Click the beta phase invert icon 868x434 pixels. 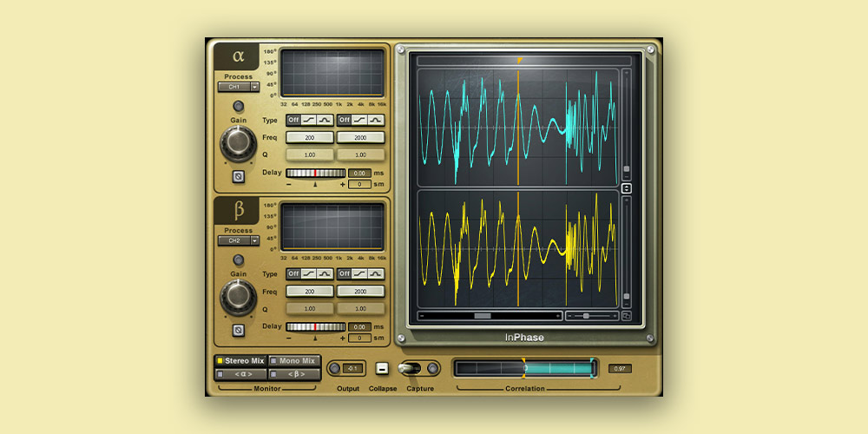pyautogui.click(x=238, y=330)
